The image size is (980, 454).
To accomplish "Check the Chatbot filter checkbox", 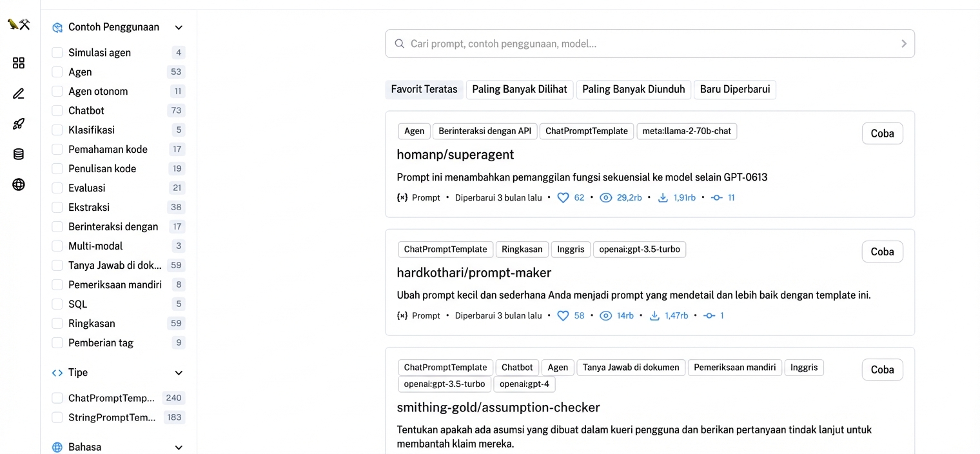I will (57, 110).
